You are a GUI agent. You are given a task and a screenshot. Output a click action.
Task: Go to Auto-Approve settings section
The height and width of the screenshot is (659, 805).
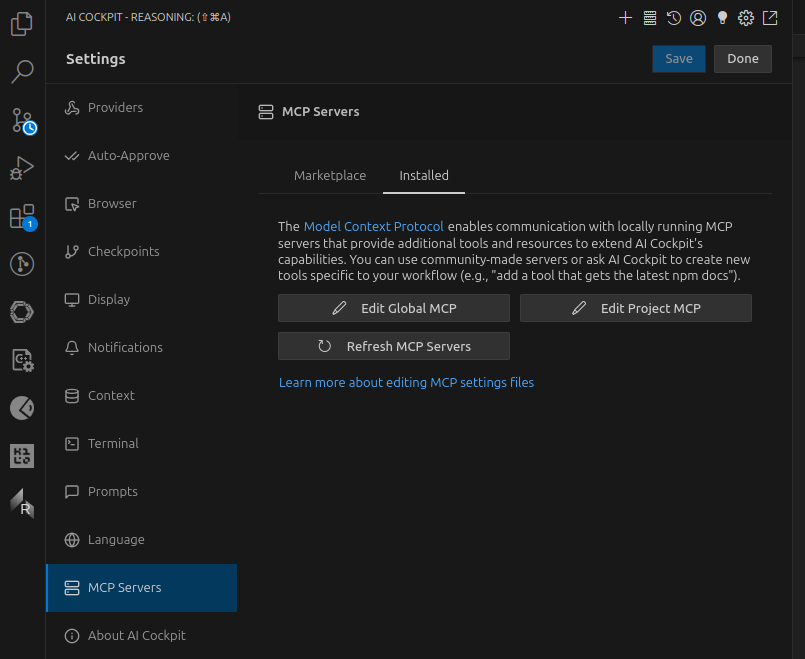(x=128, y=156)
